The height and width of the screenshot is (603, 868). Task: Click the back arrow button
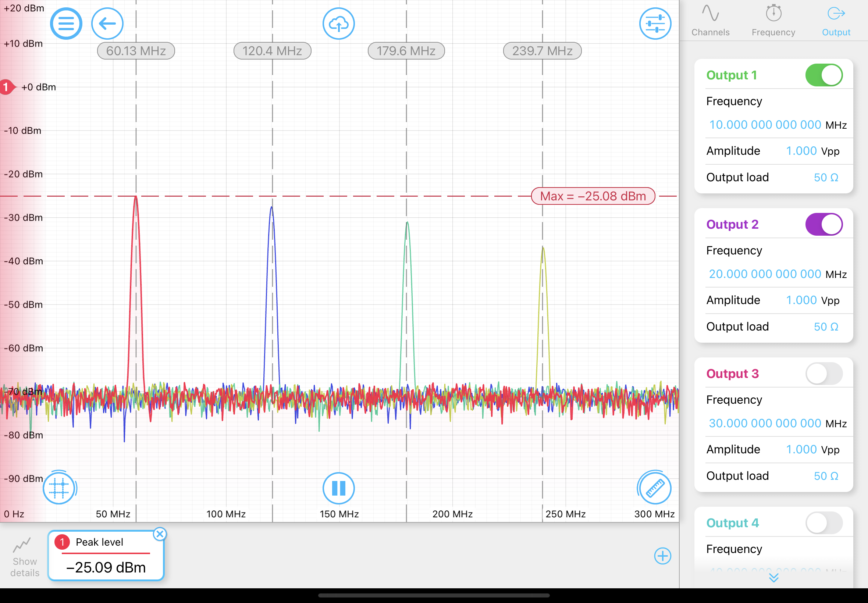click(107, 24)
